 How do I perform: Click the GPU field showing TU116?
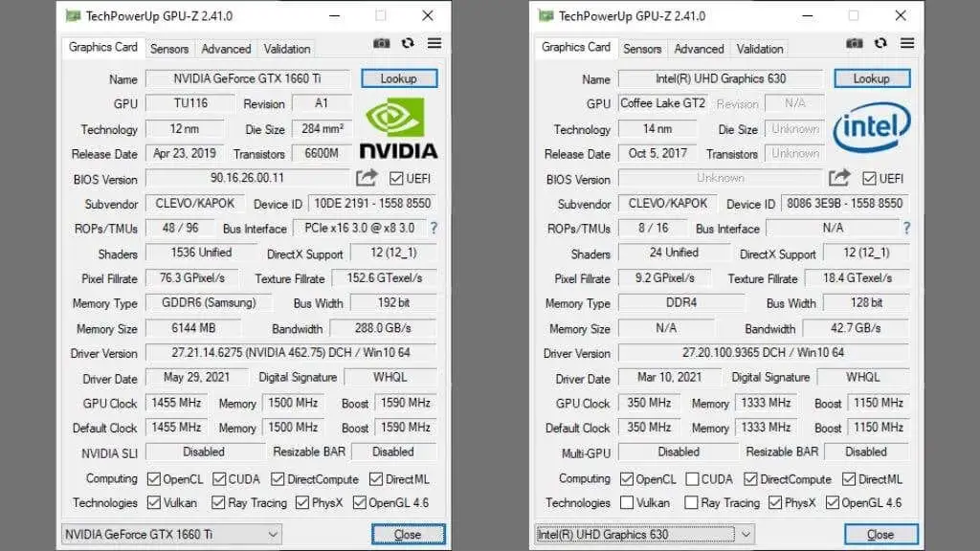[190, 103]
